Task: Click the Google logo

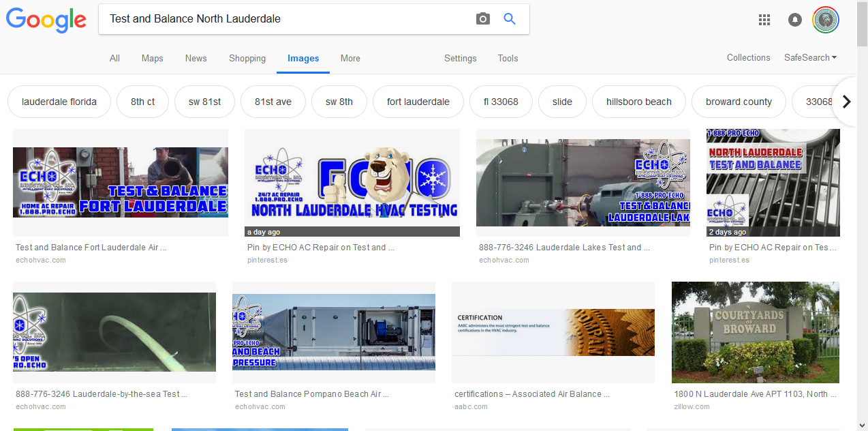Action: point(46,20)
